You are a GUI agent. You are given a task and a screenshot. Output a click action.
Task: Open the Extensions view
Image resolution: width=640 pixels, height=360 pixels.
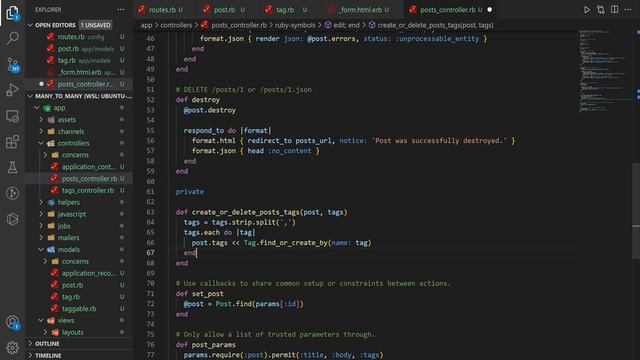click(x=12, y=142)
